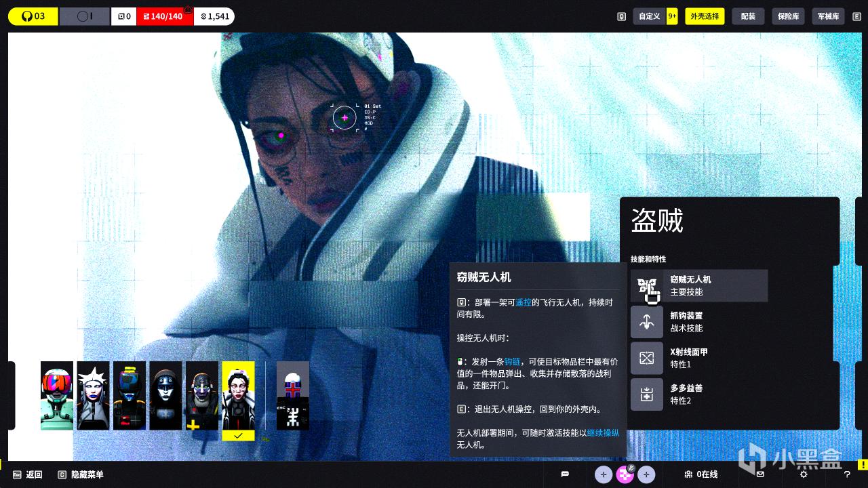
Task: Click the 9+ notification badge on 自定义
Action: [672, 16]
